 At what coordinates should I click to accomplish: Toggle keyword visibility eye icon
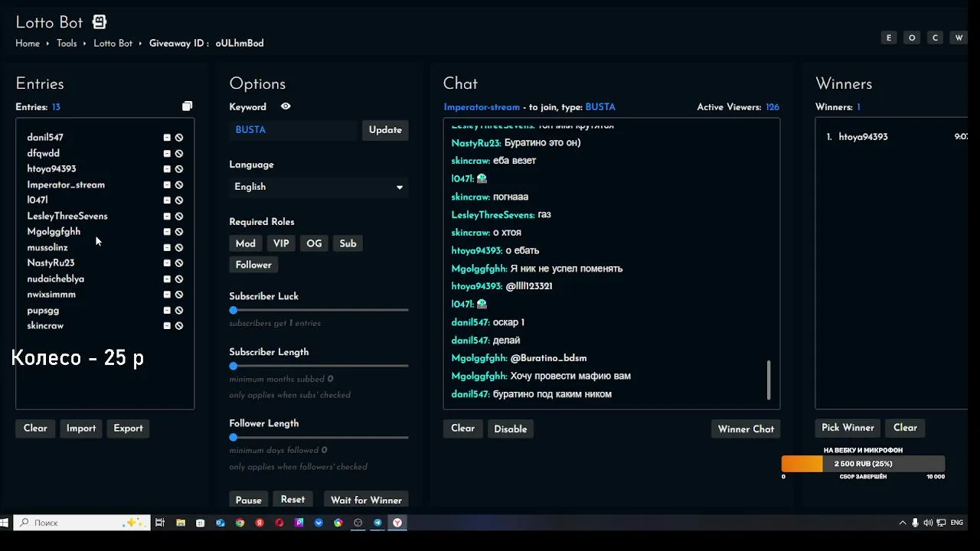coord(286,106)
